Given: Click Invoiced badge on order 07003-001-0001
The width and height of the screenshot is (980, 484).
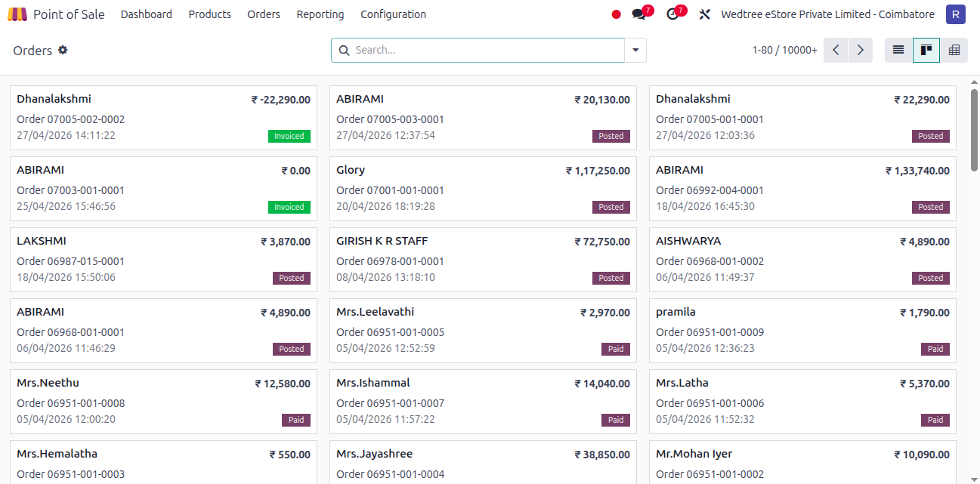Looking at the screenshot, I should (x=289, y=207).
